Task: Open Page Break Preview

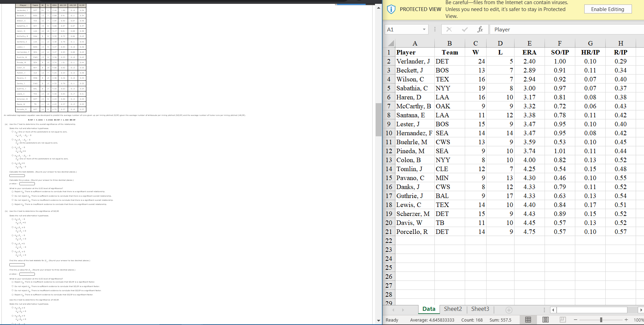Action: coord(563,319)
